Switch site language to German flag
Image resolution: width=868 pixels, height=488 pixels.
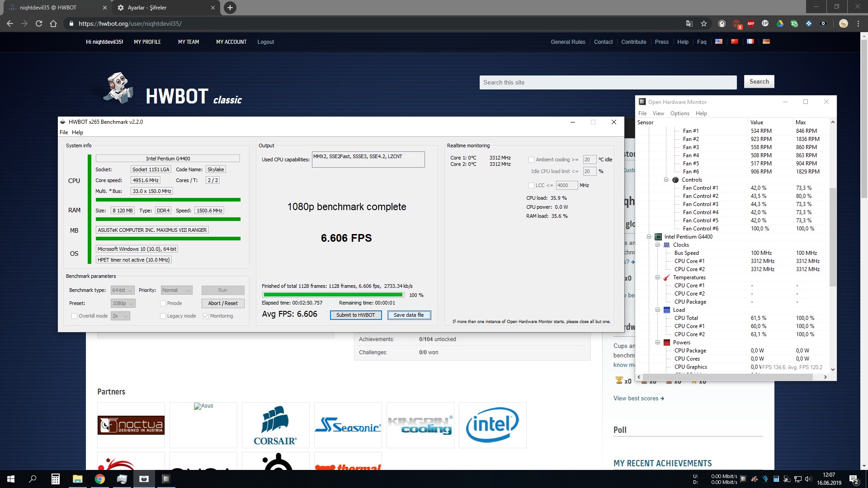[x=766, y=42]
